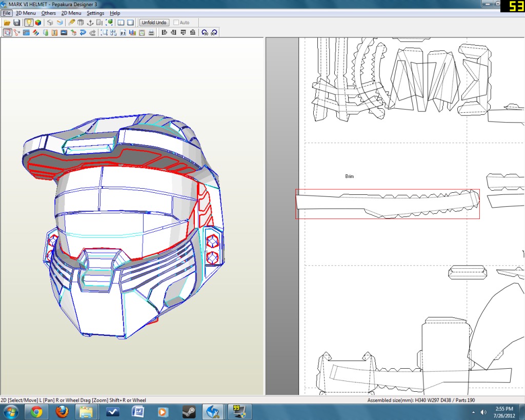Print the pattern with the printer icon

click(151, 32)
